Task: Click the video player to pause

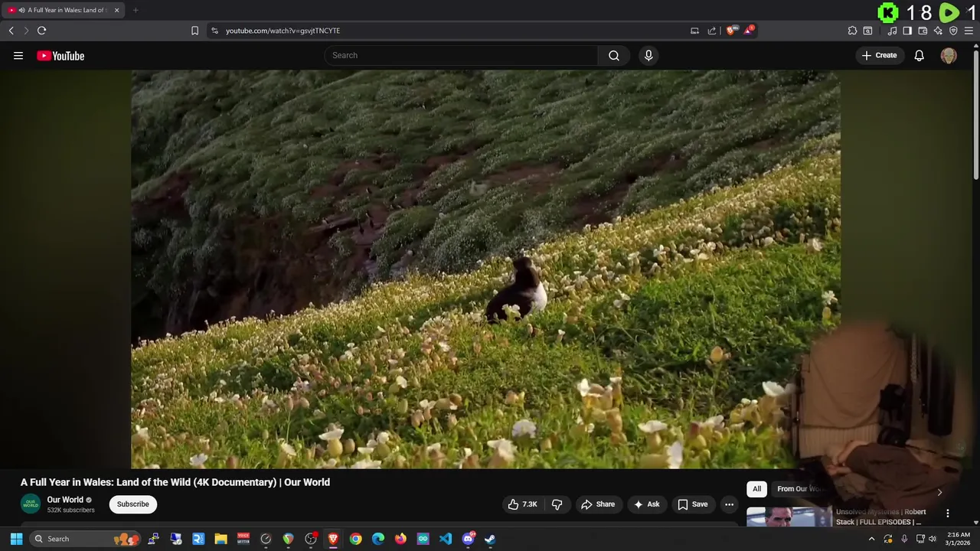Action: (x=485, y=269)
